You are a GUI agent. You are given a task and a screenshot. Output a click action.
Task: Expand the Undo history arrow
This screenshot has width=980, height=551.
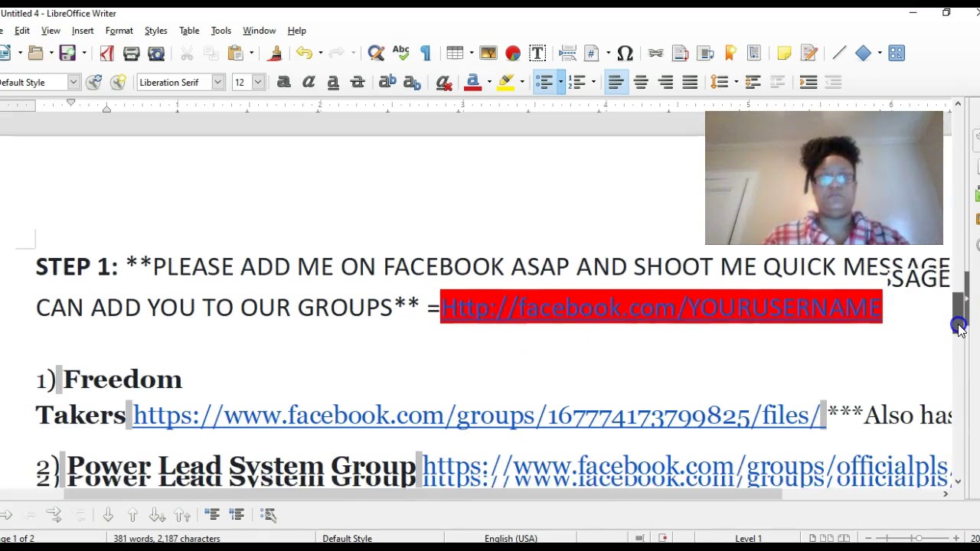320,53
